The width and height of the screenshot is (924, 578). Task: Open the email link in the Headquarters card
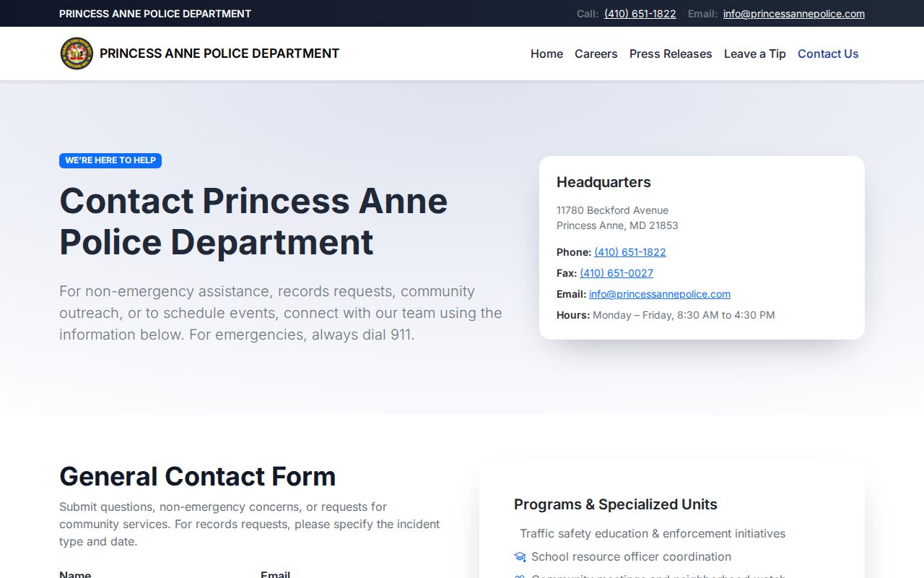pyautogui.click(x=660, y=294)
